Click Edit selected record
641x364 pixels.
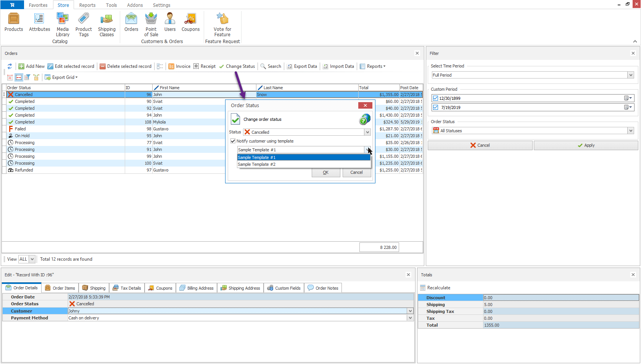71,66
